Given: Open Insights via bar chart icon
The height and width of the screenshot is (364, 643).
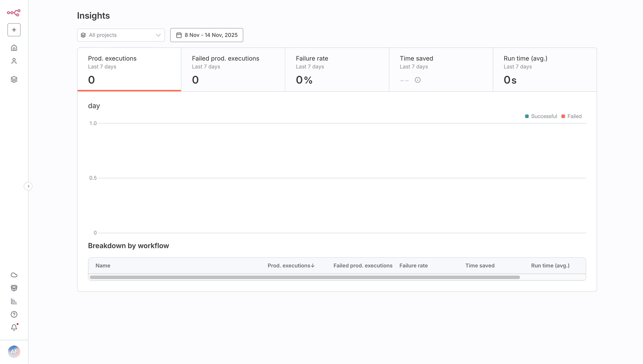Looking at the screenshot, I should tap(14, 301).
